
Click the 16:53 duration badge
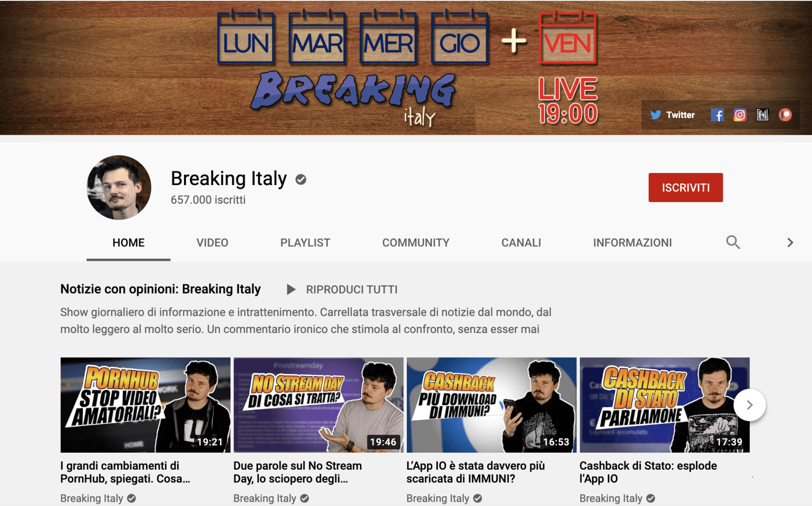coord(556,442)
